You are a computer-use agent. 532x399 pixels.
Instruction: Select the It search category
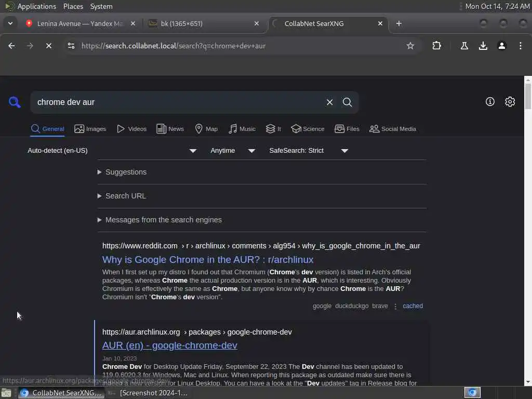pos(273,129)
